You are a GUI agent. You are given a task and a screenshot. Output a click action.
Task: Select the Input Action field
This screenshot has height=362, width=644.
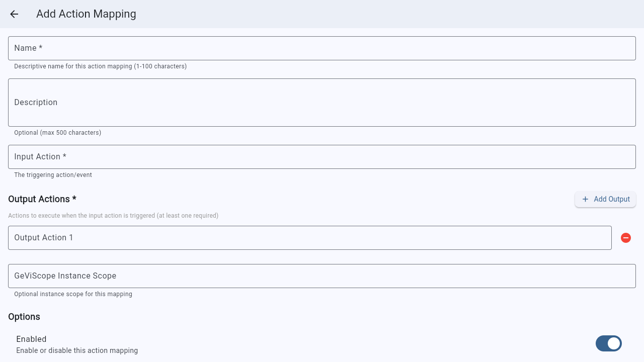point(322,157)
